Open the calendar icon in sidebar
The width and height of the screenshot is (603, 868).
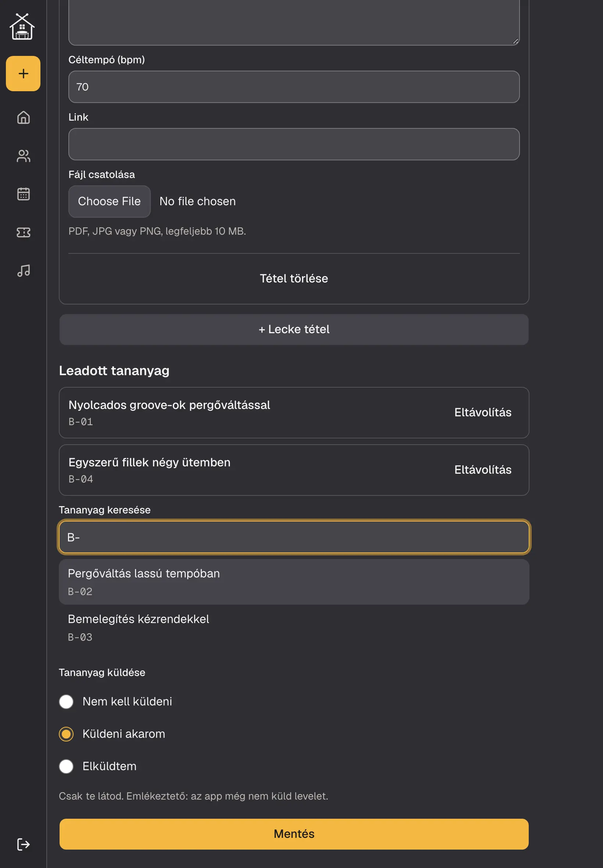click(x=24, y=194)
